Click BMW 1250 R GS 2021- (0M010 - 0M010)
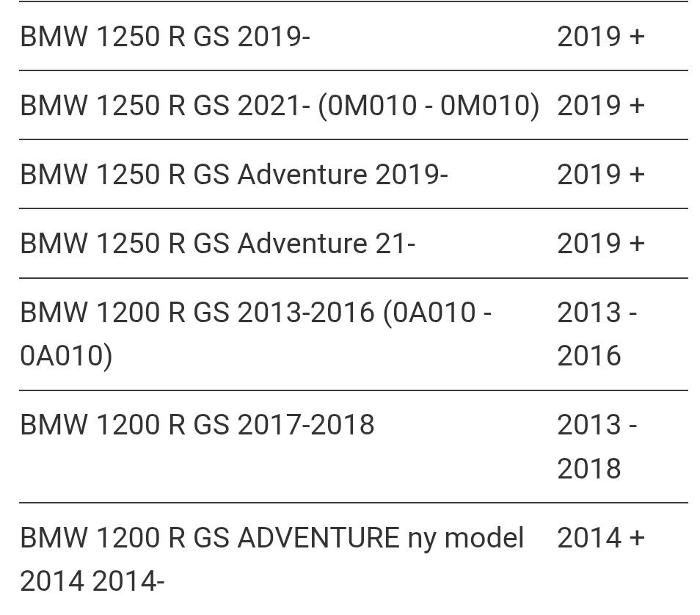The height and width of the screenshot is (615, 700). (280, 106)
